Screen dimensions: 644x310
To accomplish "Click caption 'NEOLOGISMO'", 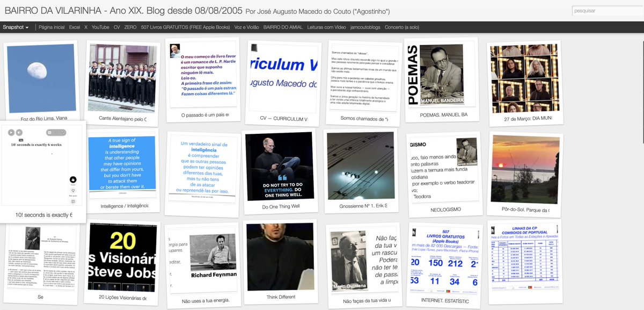I will tap(446, 210).
